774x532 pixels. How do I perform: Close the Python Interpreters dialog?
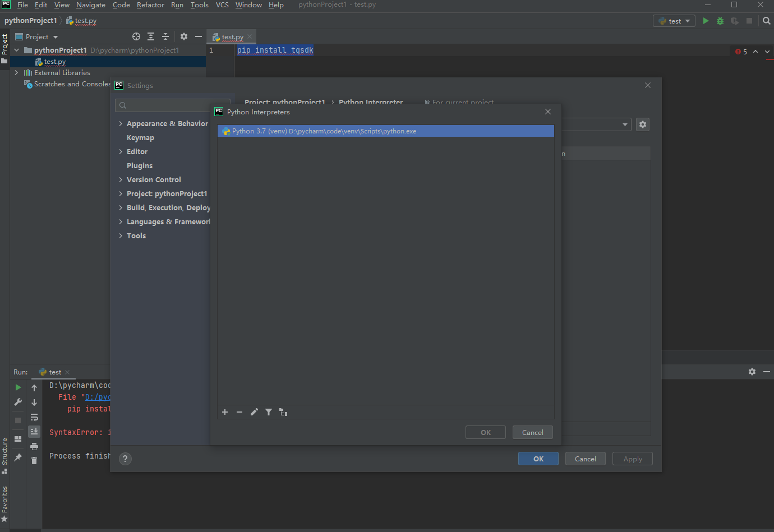[x=548, y=112]
